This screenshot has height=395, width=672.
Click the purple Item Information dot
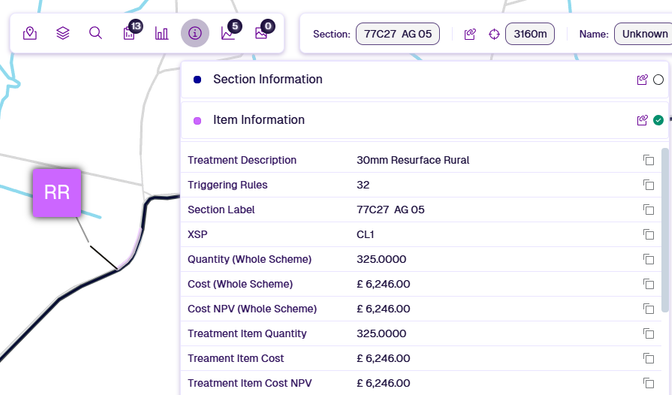click(x=197, y=121)
